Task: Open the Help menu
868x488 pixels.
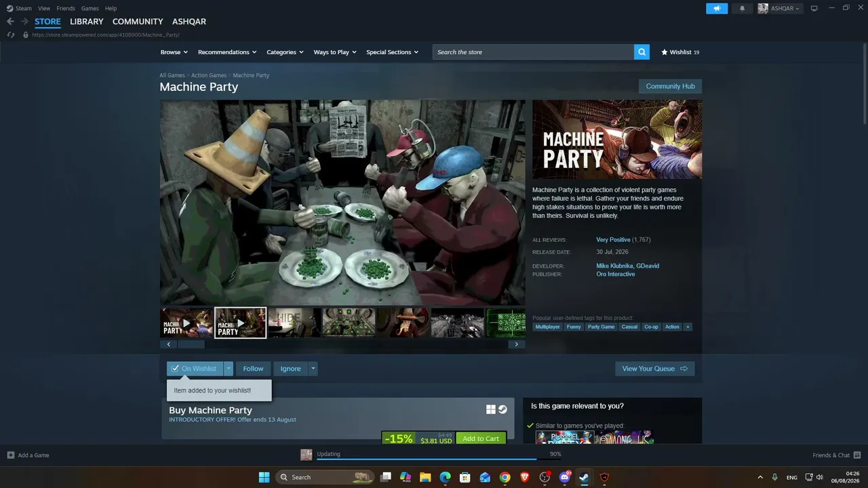Action: tap(111, 8)
